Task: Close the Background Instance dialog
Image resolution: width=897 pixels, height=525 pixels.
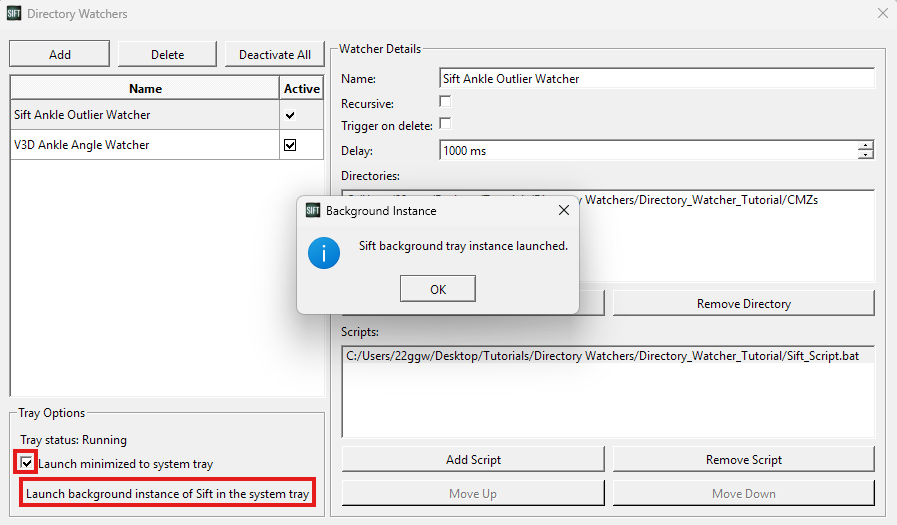Action: [x=563, y=210]
